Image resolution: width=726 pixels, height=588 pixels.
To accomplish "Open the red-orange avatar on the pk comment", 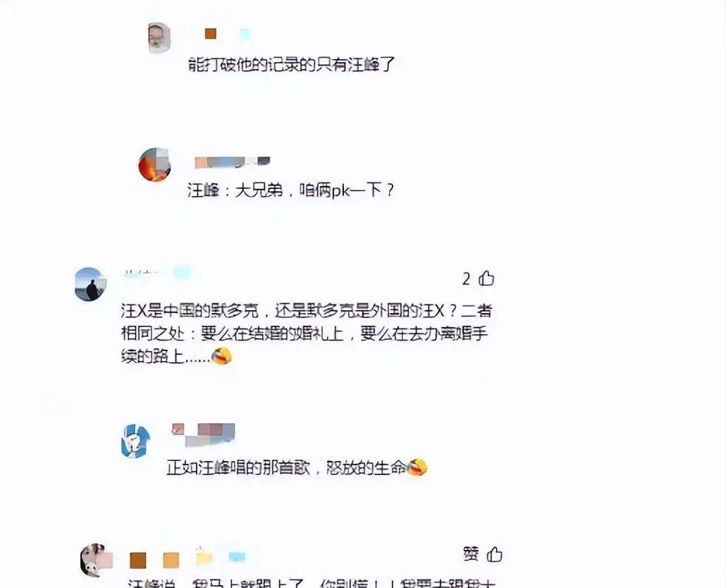I will coord(154,164).
